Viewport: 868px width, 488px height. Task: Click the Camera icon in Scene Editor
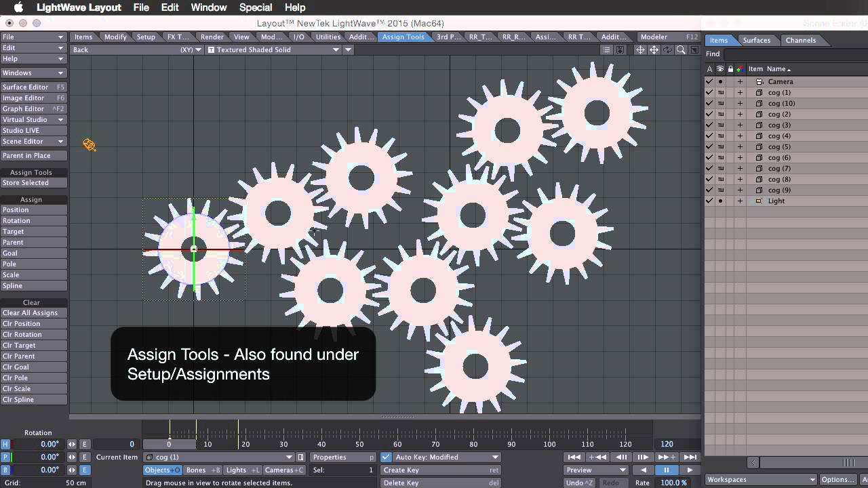(x=759, y=81)
